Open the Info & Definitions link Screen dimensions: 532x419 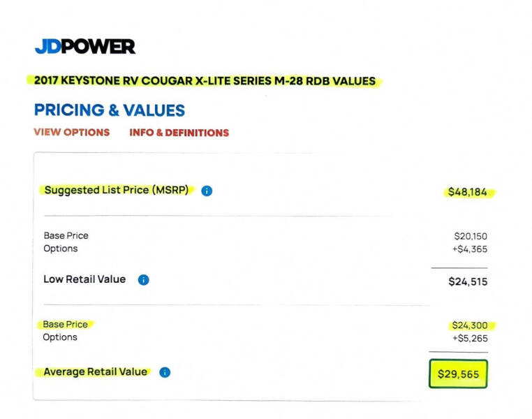(179, 132)
